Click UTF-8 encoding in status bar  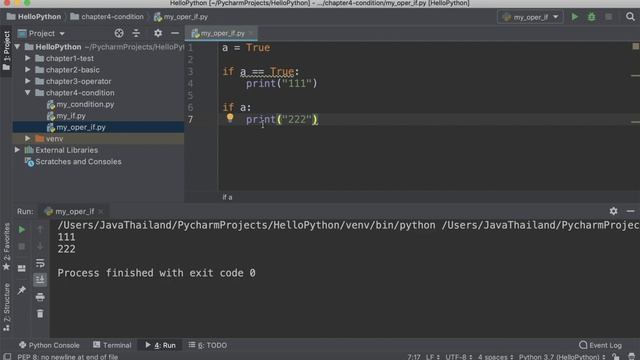[x=459, y=357]
